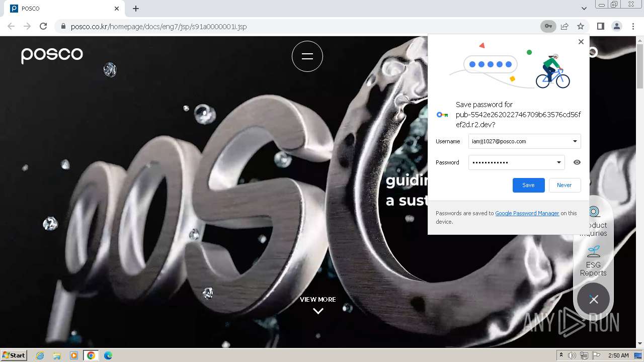Open the file explorer taskbar icon

pos(57,355)
